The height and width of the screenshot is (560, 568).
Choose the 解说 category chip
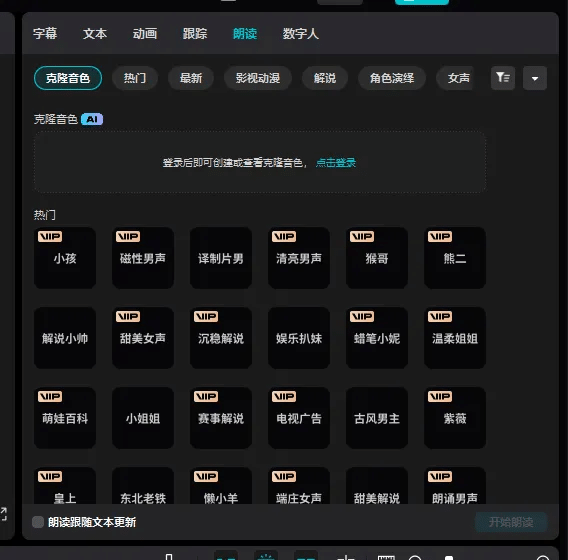pos(325,78)
